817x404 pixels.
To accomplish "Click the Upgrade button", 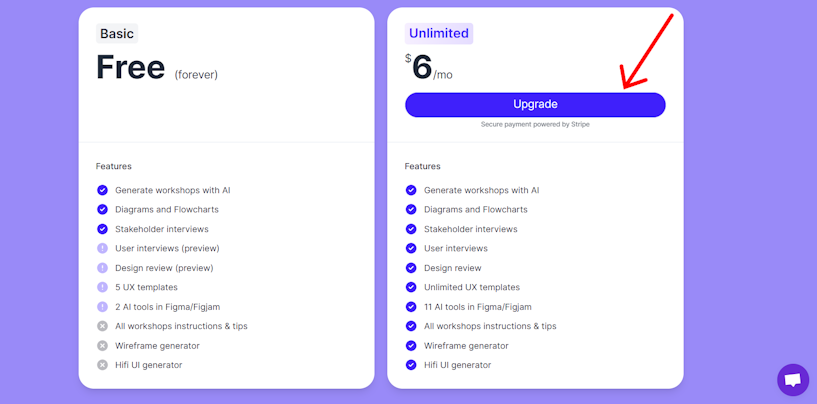I will coord(535,105).
